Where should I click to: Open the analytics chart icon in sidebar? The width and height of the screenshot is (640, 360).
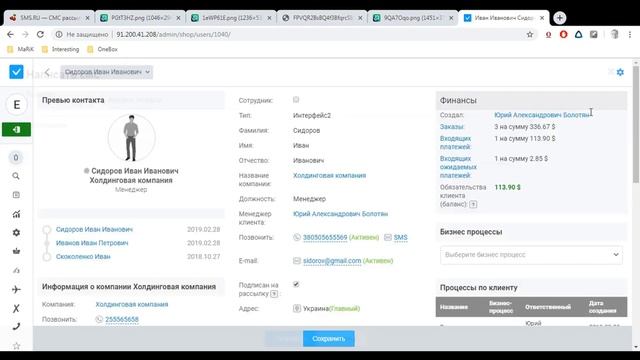point(16,214)
